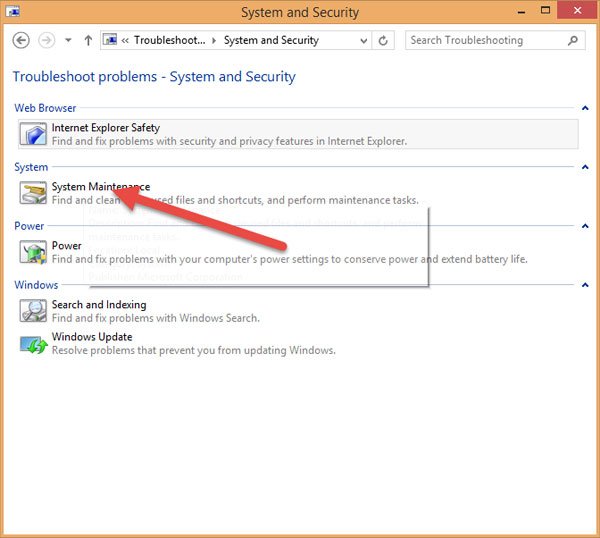Click the Search and Indexing icon

coord(33,310)
